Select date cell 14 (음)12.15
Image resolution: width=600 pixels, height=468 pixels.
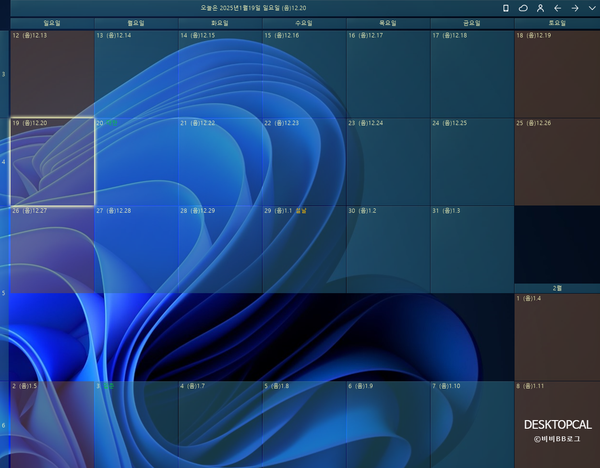220,74
